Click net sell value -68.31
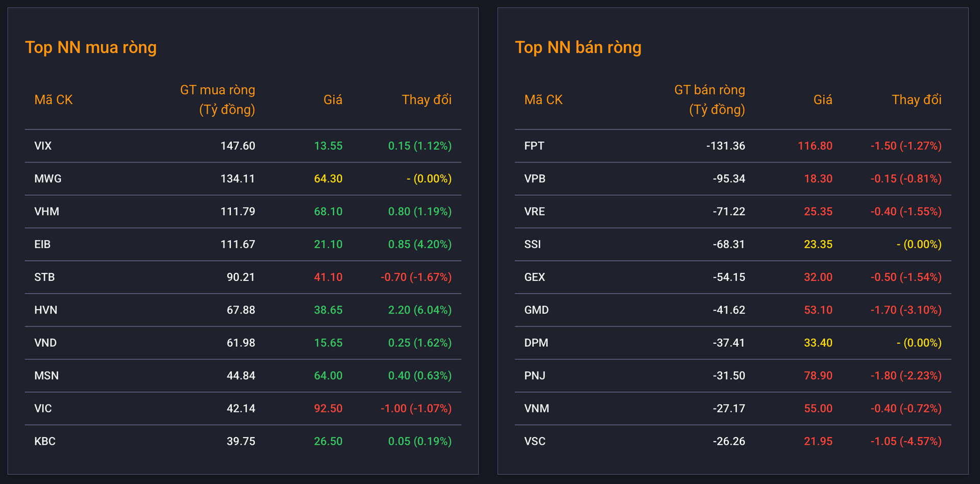 [x=729, y=244]
